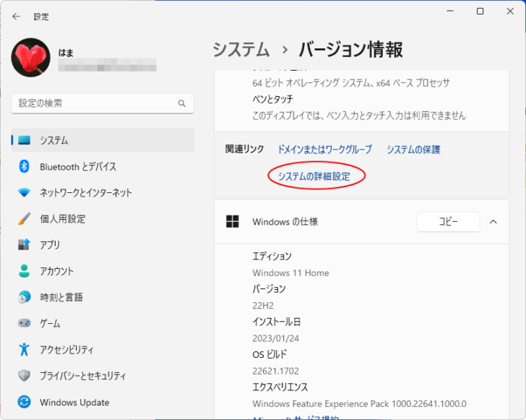Click the システム monitor icon in the sidebar

[x=24, y=140]
